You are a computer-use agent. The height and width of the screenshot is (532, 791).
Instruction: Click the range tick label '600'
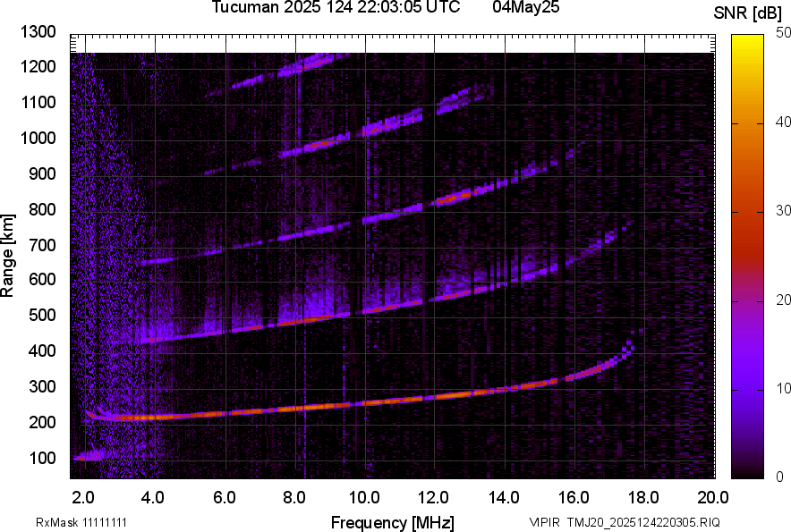click(x=42, y=279)
